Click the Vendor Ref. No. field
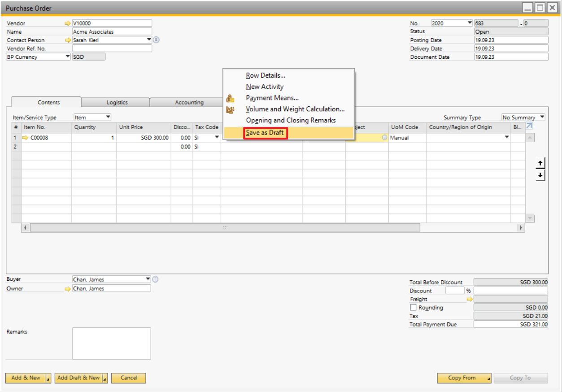This screenshot has width=562, height=392. tap(112, 48)
